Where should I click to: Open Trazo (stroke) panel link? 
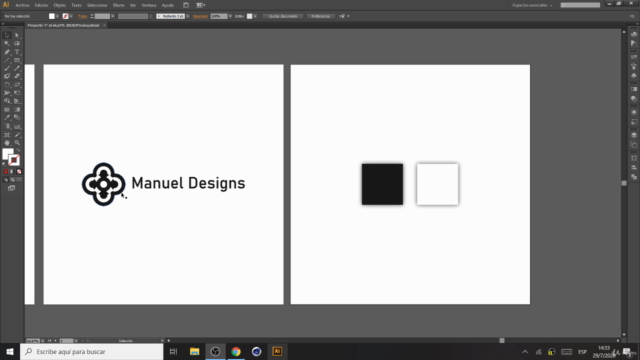[82, 16]
